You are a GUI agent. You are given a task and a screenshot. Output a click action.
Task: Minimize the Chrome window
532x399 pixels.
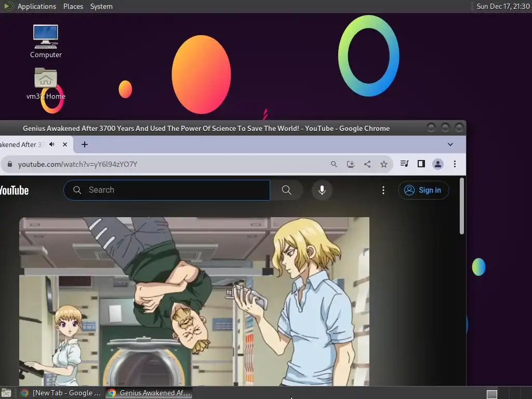tap(431, 128)
